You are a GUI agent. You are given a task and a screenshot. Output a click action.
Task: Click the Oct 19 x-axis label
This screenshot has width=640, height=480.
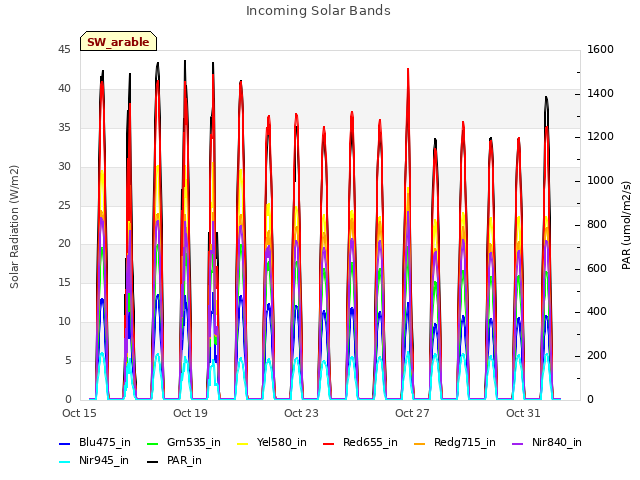pos(190,413)
